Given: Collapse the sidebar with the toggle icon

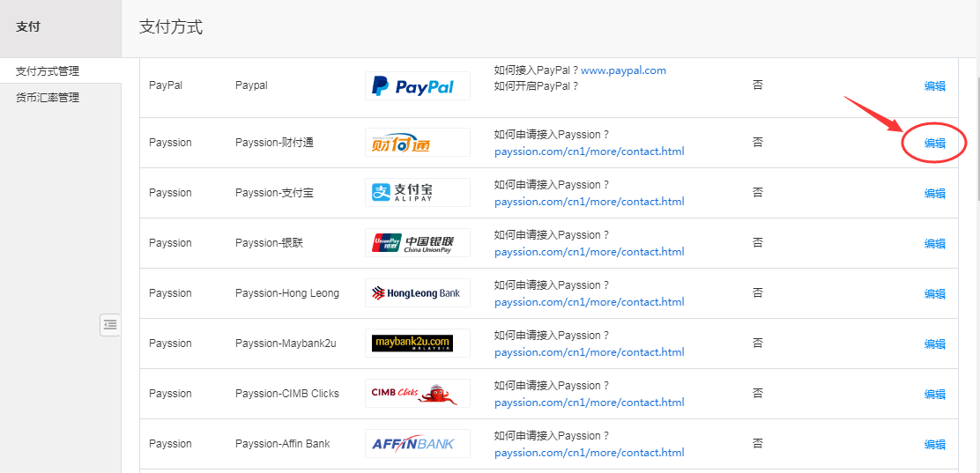Looking at the screenshot, I should click(x=110, y=325).
